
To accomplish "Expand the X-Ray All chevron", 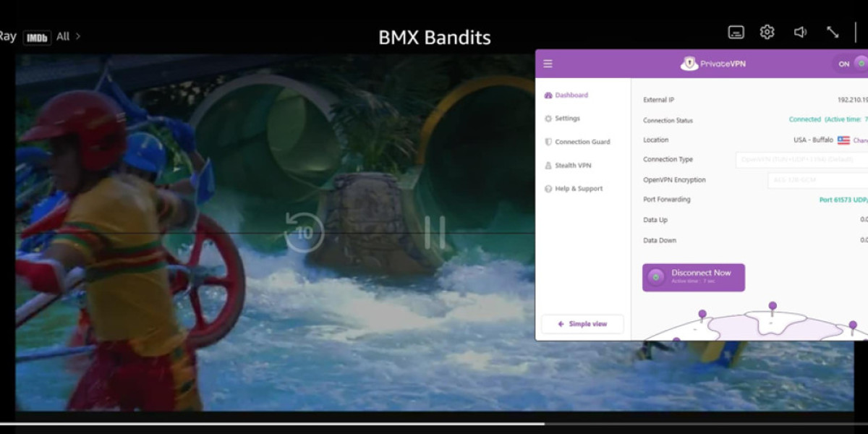I will tap(78, 36).
